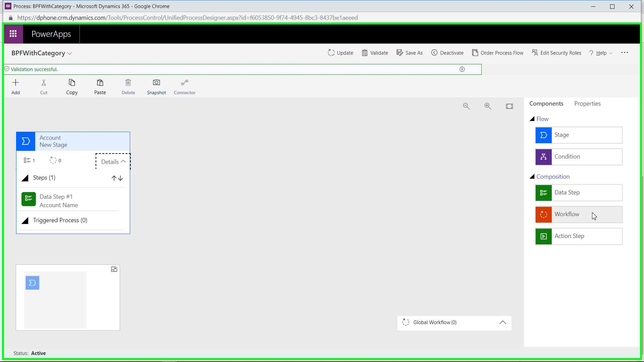Image resolution: width=644 pixels, height=362 pixels.
Task: Dismiss the Validation successful message
Action: 462,69
